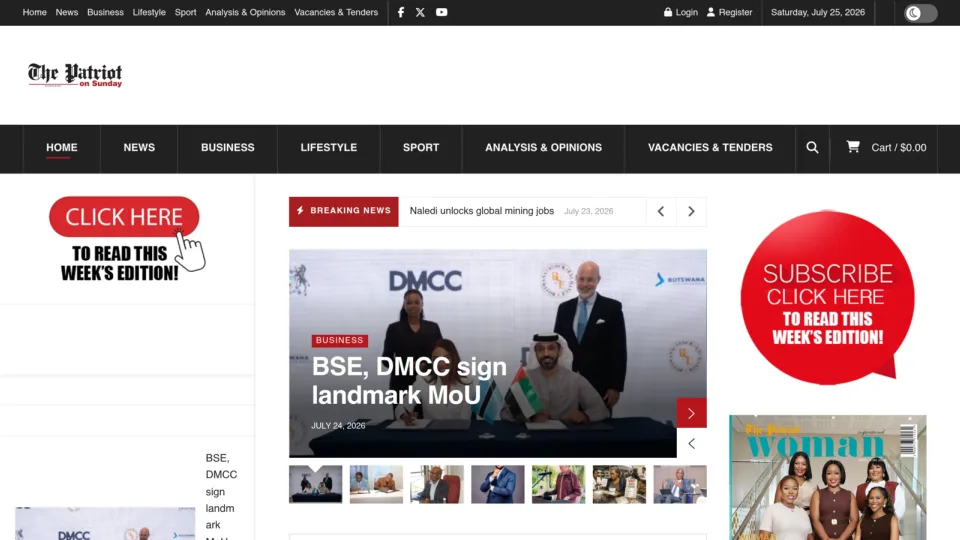Open 'Naledi unlocks global mining jobs' headline

pyautogui.click(x=482, y=211)
